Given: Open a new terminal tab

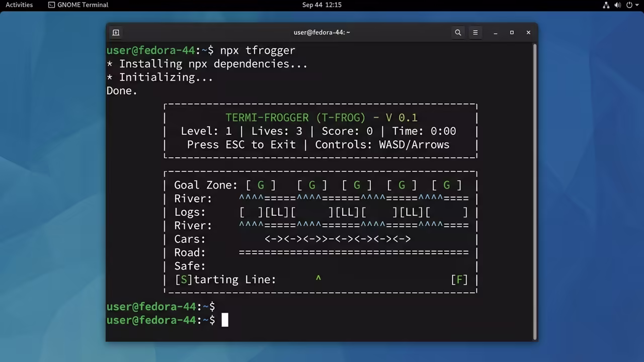Looking at the screenshot, I should point(116,32).
